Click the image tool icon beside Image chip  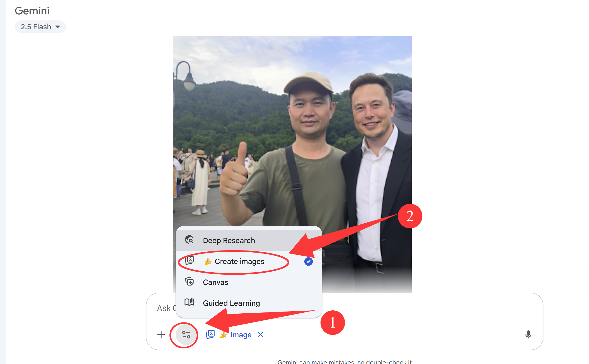(210, 334)
